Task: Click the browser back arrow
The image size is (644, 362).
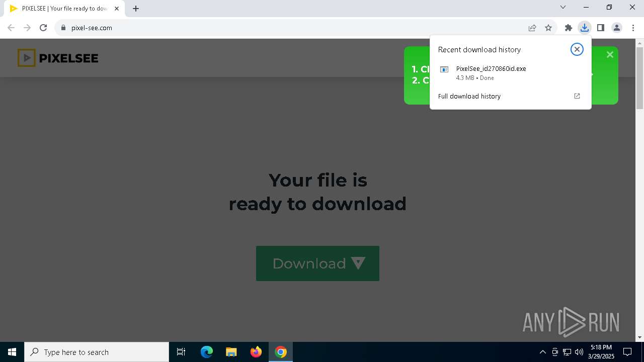Action: tap(11, 28)
